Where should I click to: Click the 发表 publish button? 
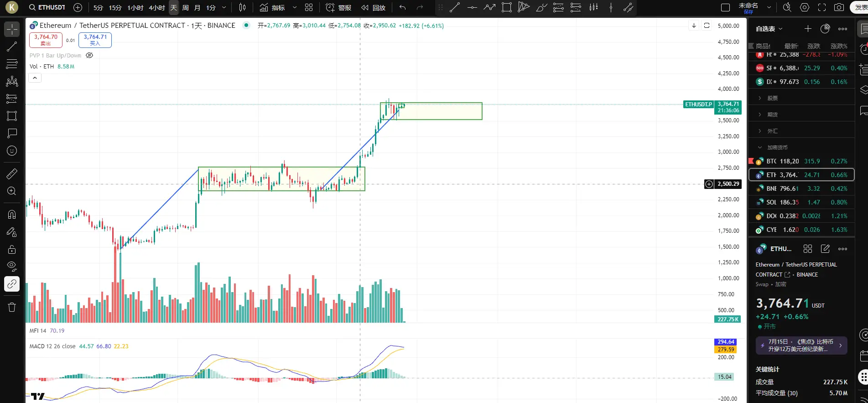point(860,8)
